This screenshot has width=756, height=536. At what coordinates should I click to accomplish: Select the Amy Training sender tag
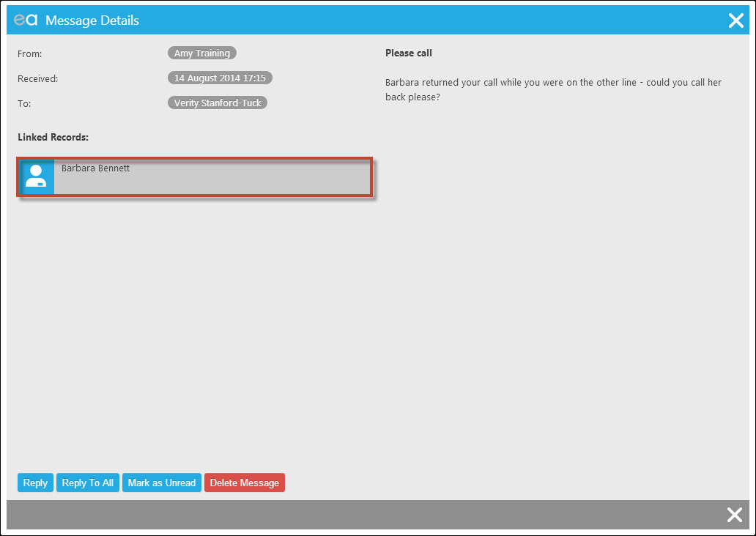[x=202, y=53]
